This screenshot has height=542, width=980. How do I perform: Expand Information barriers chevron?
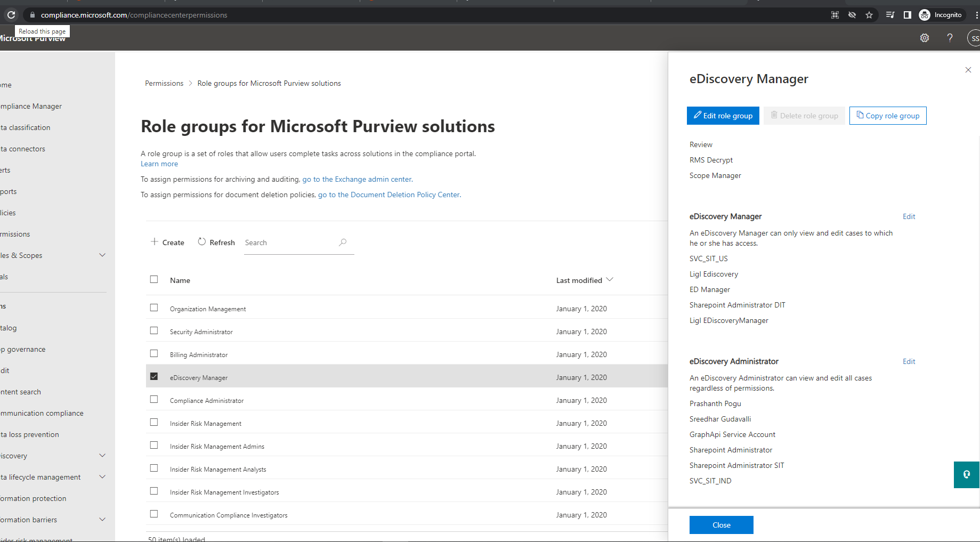click(103, 520)
